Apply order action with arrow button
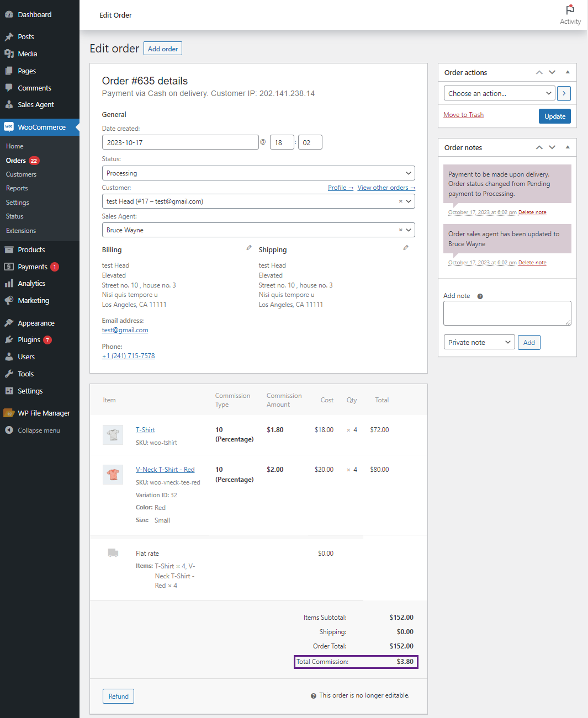This screenshot has height=718, width=588. pos(564,93)
